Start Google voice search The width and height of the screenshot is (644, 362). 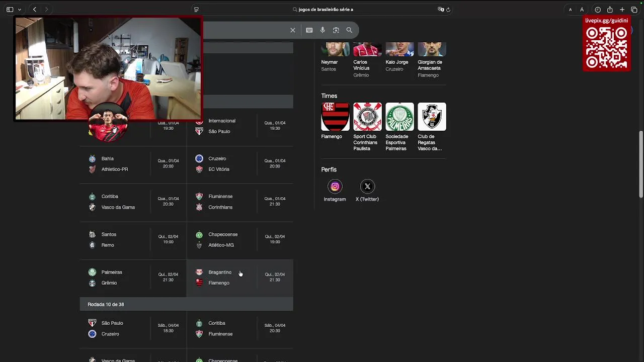323,30
